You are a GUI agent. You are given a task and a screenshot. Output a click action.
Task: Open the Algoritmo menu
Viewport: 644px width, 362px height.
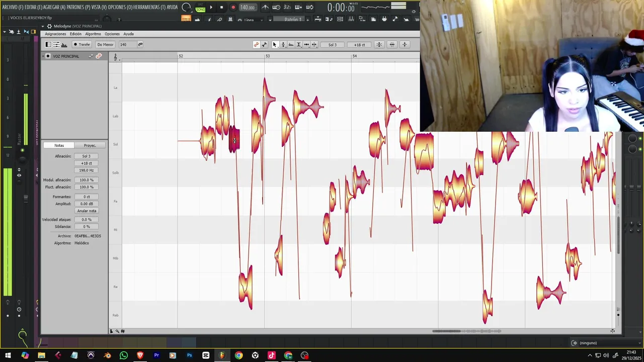pos(93,34)
